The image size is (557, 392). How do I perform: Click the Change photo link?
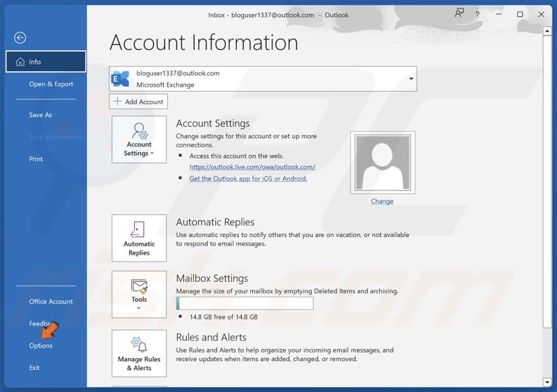pos(382,202)
